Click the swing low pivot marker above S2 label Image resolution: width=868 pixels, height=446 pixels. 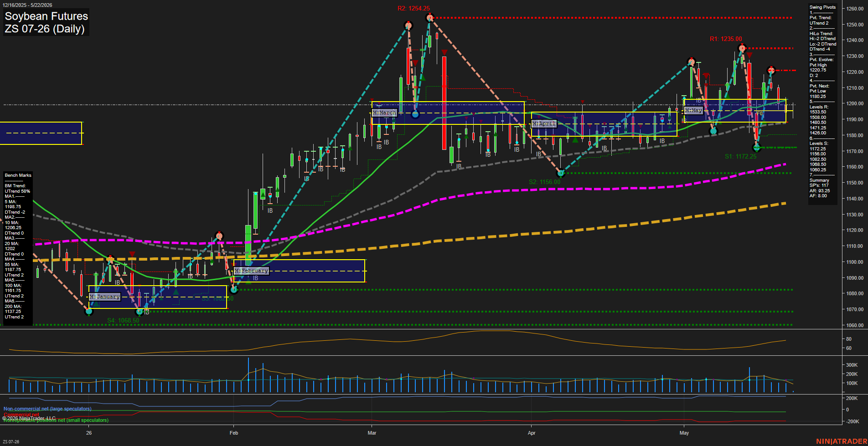561,173
